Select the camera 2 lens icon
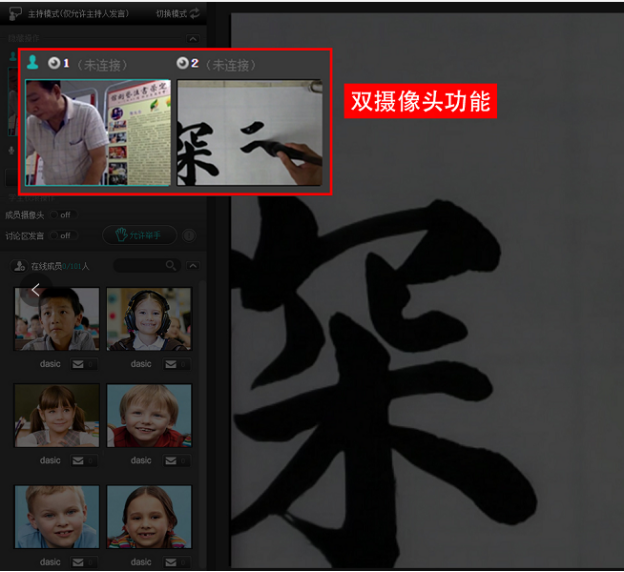 tap(182, 63)
